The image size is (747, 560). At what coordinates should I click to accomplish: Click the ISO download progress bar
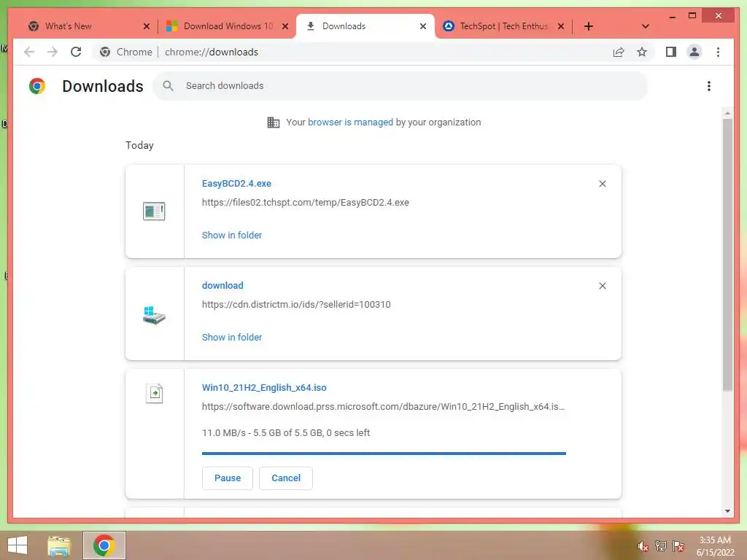pos(384,454)
